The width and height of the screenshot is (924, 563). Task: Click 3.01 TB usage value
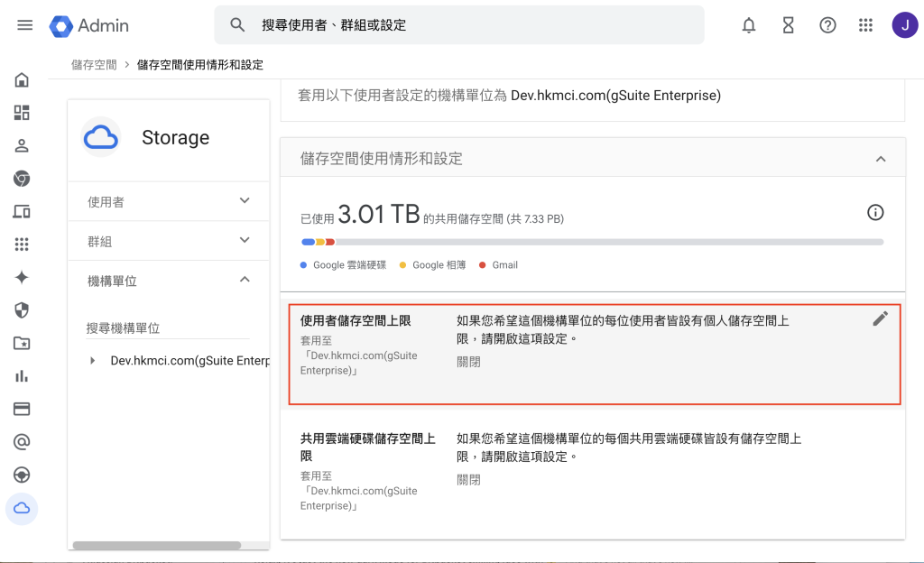pos(378,214)
